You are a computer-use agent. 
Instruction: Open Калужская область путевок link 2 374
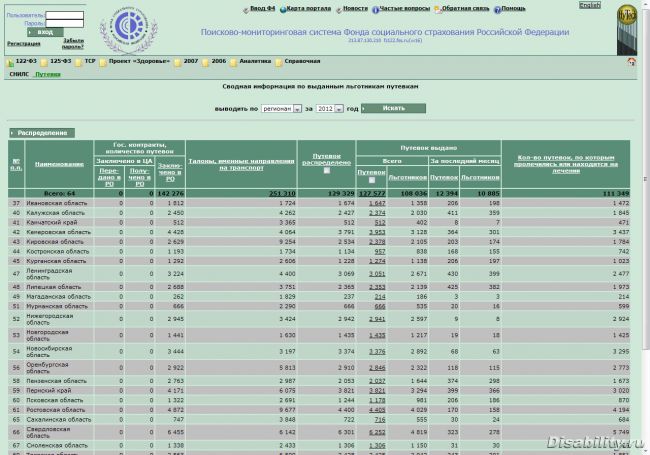click(377, 213)
